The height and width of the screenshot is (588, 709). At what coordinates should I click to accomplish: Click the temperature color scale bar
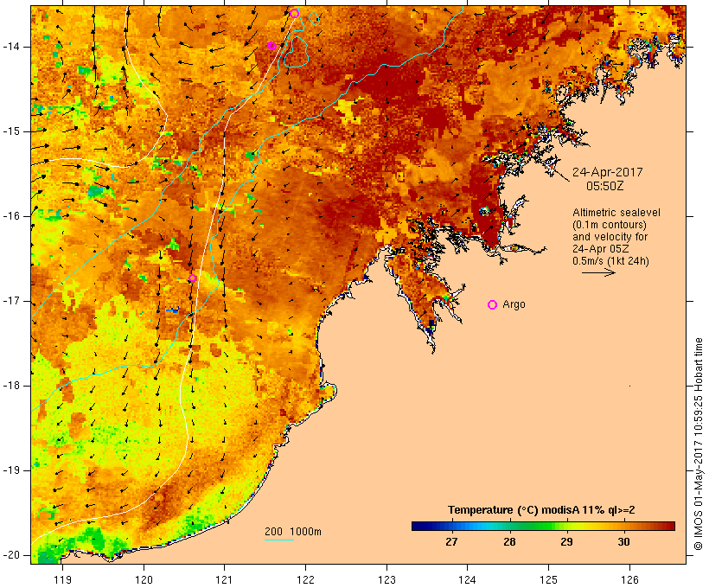(543, 526)
